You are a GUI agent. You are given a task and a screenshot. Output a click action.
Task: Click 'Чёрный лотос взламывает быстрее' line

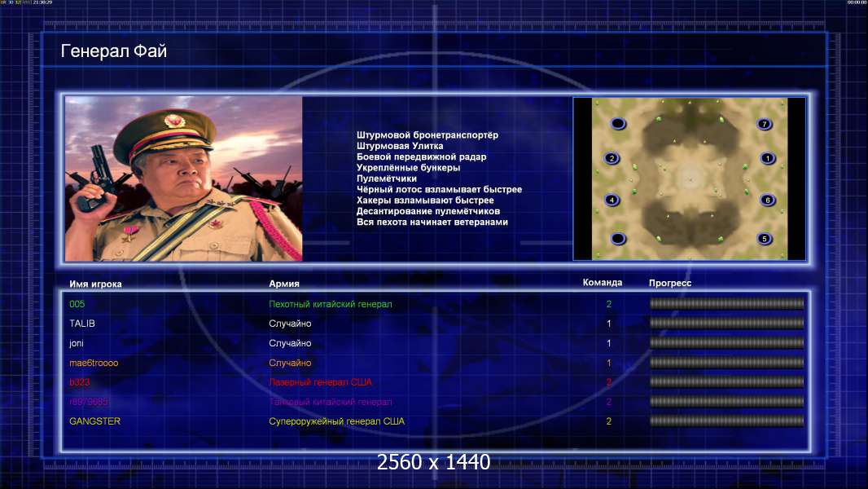tap(439, 189)
